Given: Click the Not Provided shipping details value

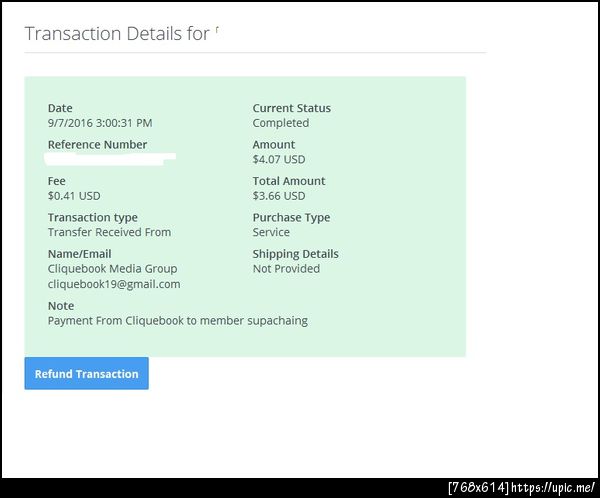Looking at the screenshot, I should point(286,268).
